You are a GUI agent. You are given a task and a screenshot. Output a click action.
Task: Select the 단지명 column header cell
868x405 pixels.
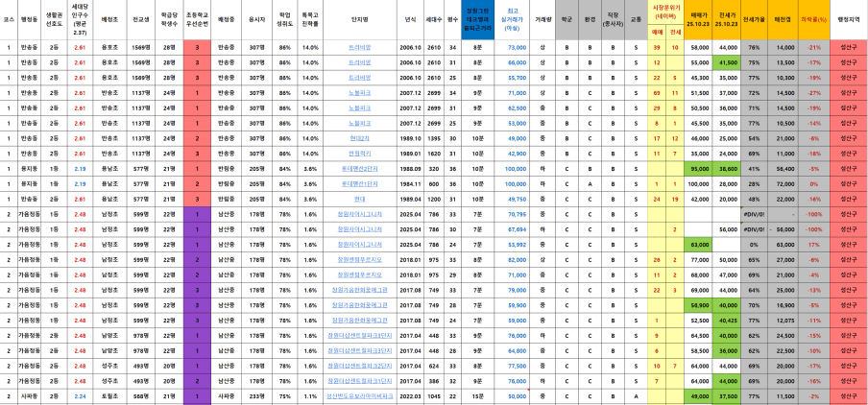pos(360,18)
